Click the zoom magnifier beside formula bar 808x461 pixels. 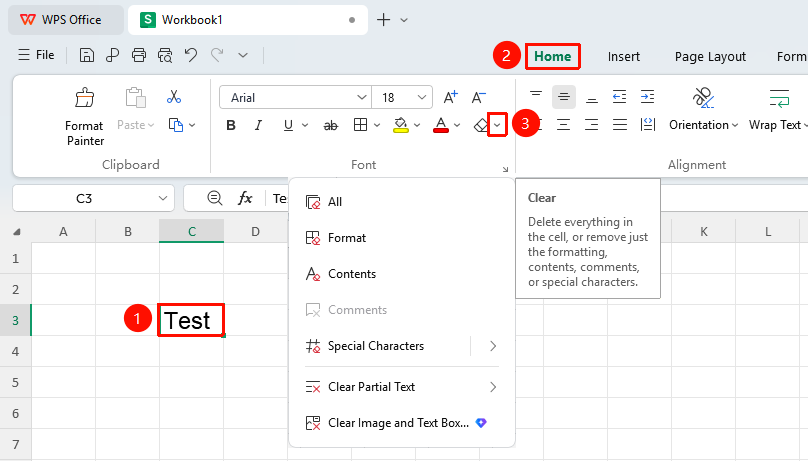214,198
